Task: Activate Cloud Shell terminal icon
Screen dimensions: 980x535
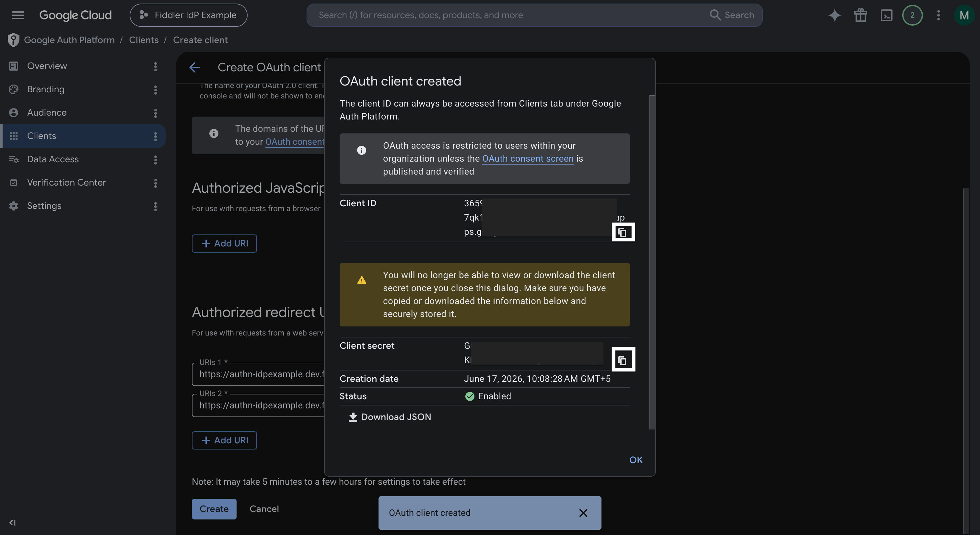Action: tap(886, 15)
